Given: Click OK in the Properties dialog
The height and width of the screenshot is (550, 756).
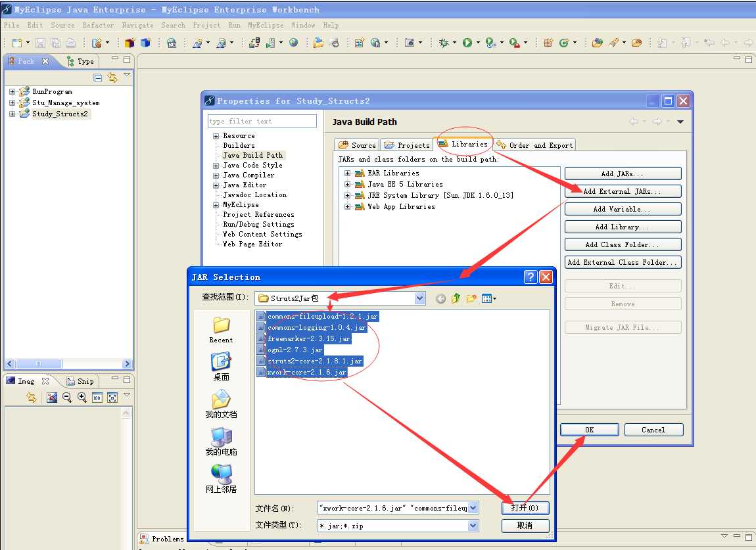Looking at the screenshot, I should point(590,430).
